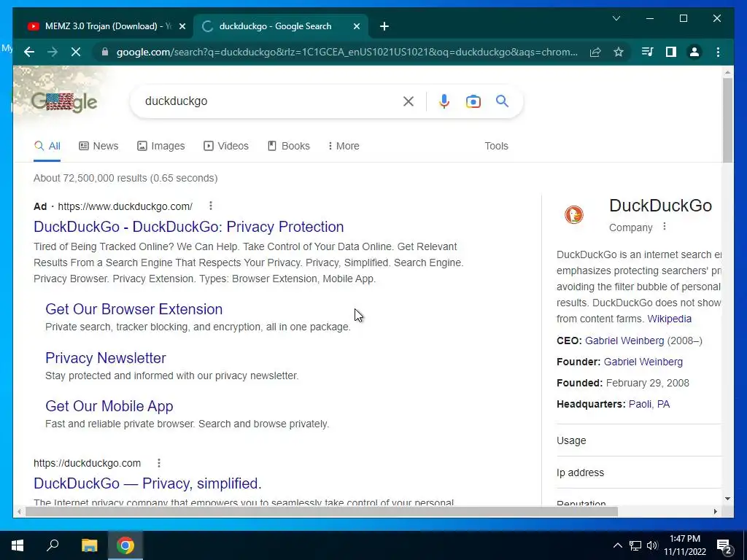Screen dimensions: 747x560
Task: Expand the More search filters menu
Action: pyautogui.click(x=344, y=146)
